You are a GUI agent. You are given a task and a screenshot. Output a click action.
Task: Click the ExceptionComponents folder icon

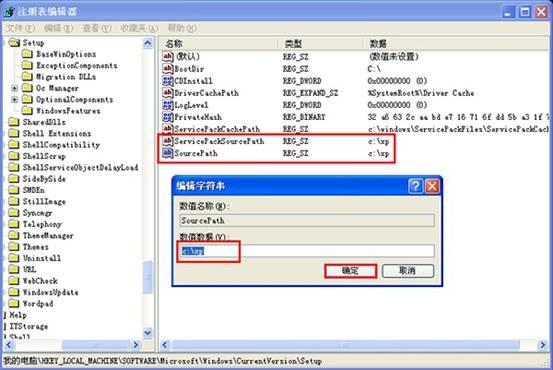pyautogui.click(x=27, y=65)
